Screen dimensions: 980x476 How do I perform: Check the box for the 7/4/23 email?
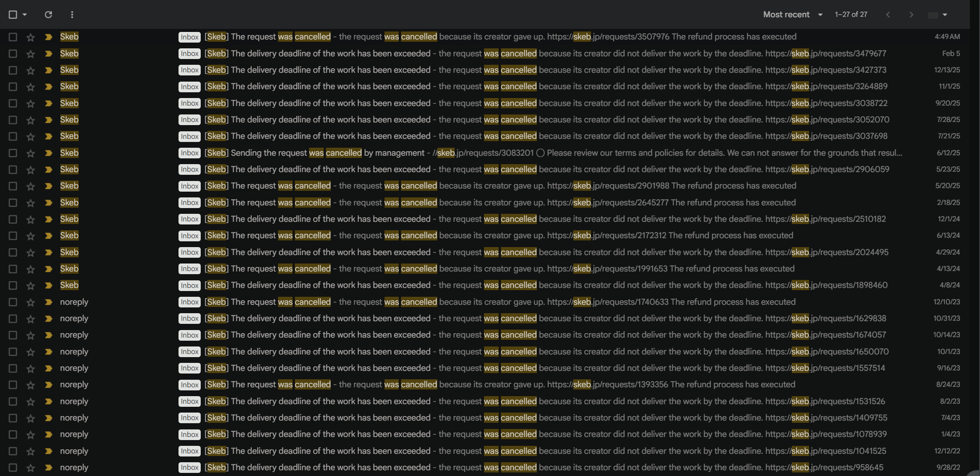click(x=13, y=418)
